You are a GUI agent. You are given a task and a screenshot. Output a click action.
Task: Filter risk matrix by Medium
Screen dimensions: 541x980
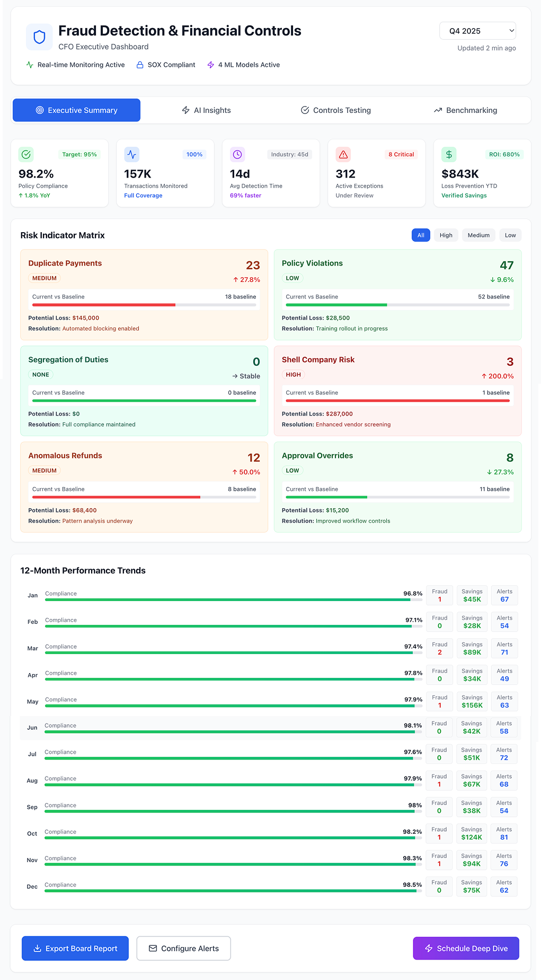click(x=478, y=235)
